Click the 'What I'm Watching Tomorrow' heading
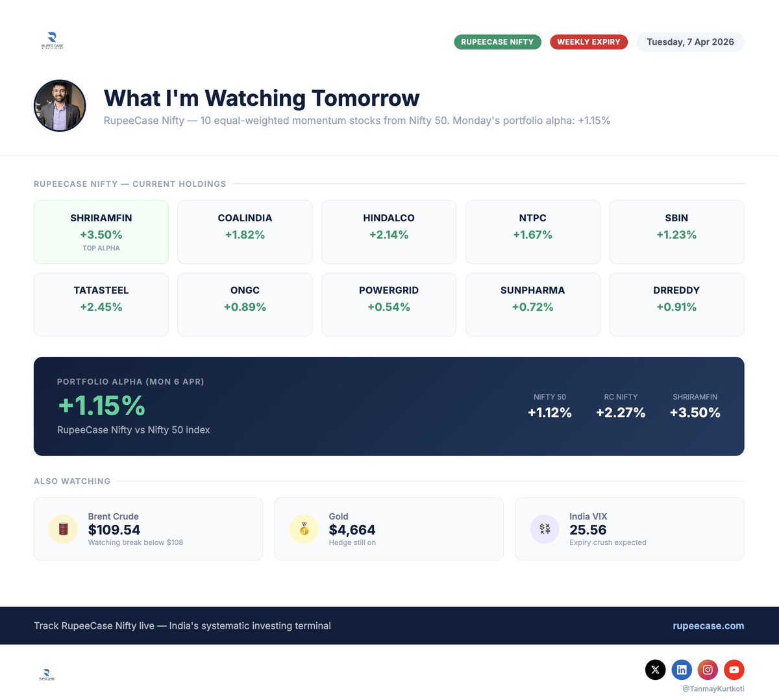Image resolution: width=779 pixels, height=700 pixels. point(262,98)
